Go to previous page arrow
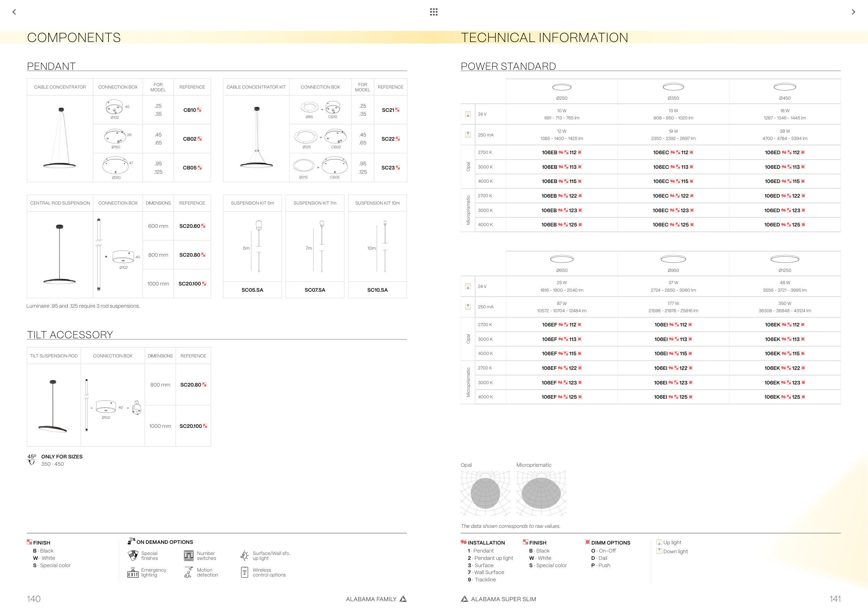The height and width of the screenshot is (614, 868). pos(14,12)
